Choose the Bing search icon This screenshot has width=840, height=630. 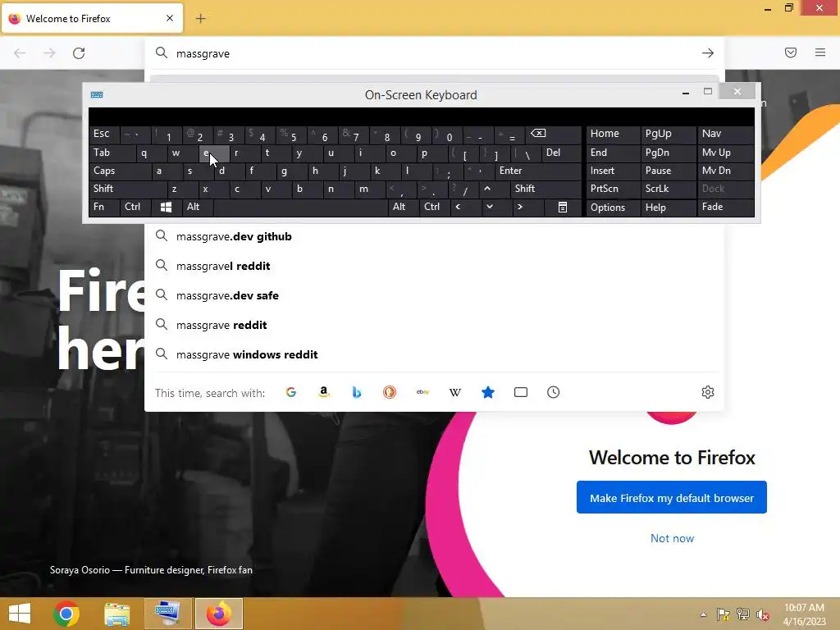pos(357,392)
